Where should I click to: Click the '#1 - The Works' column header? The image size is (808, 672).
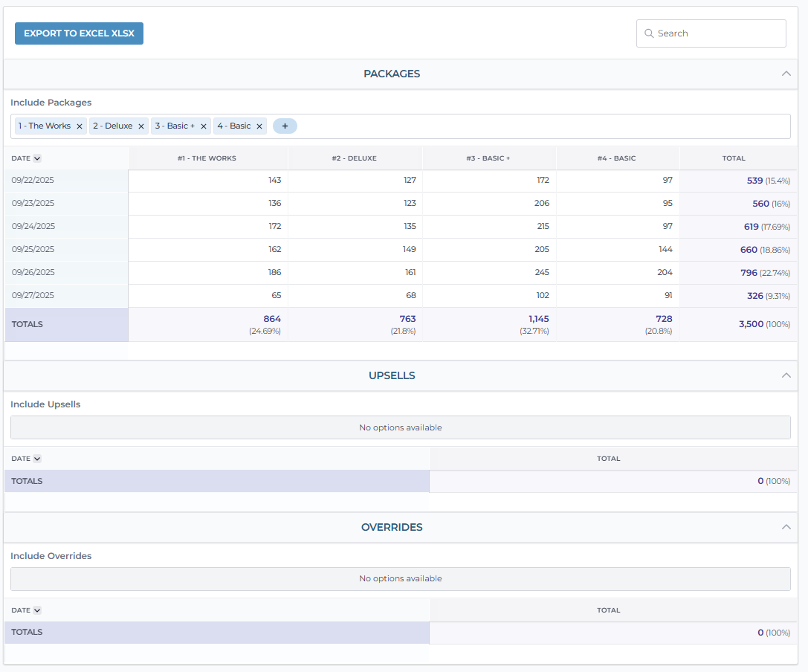point(207,158)
